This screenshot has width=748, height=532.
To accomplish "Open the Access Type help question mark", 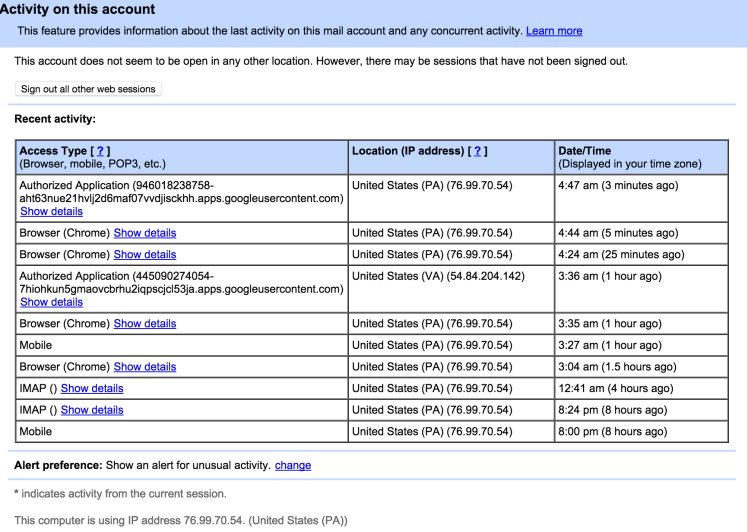I will pos(100,151).
